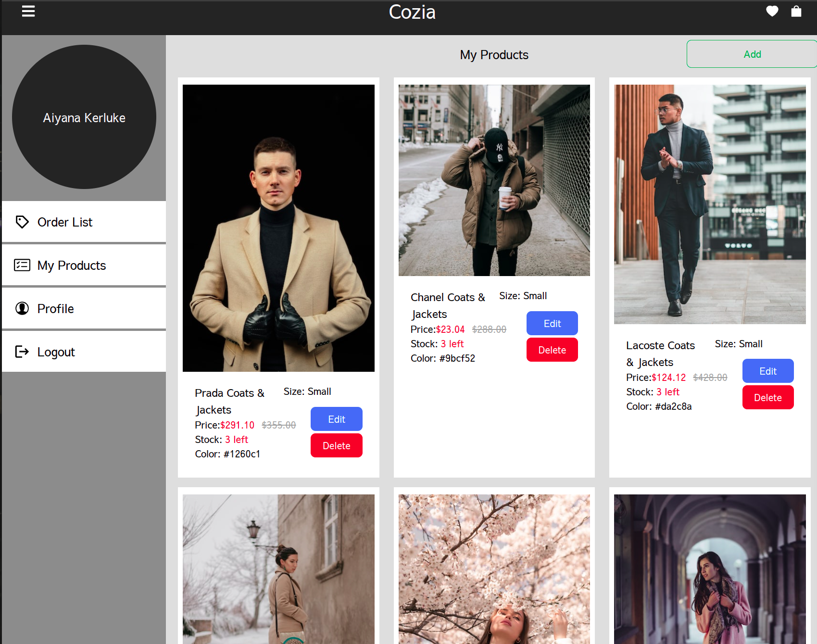Viewport: 817px width, 644px height.
Task: Click the Order List tag icon
Action: click(x=22, y=222)
